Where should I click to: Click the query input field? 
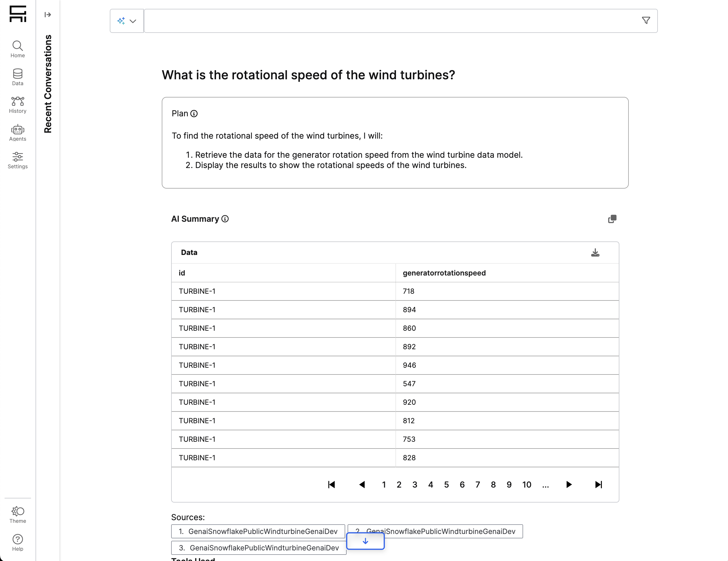pos(390,21)
